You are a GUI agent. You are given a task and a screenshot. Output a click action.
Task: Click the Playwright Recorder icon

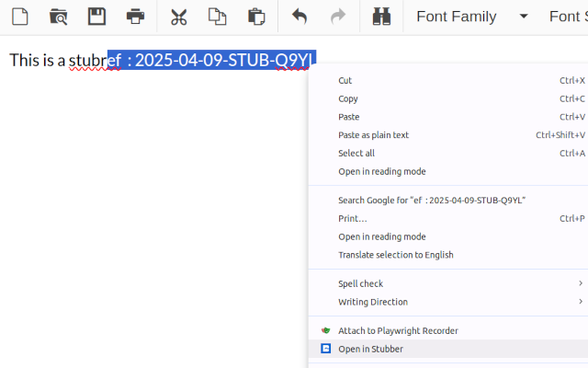(325, 330)
